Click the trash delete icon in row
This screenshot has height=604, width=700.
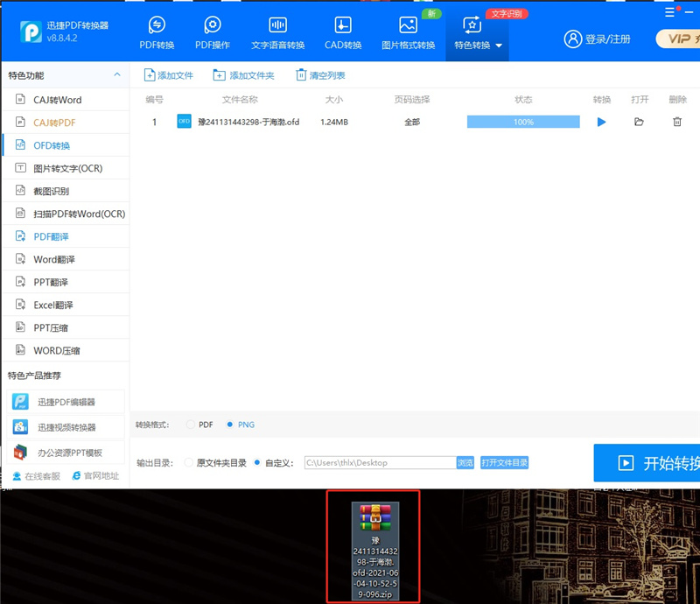tap(677, 122)
